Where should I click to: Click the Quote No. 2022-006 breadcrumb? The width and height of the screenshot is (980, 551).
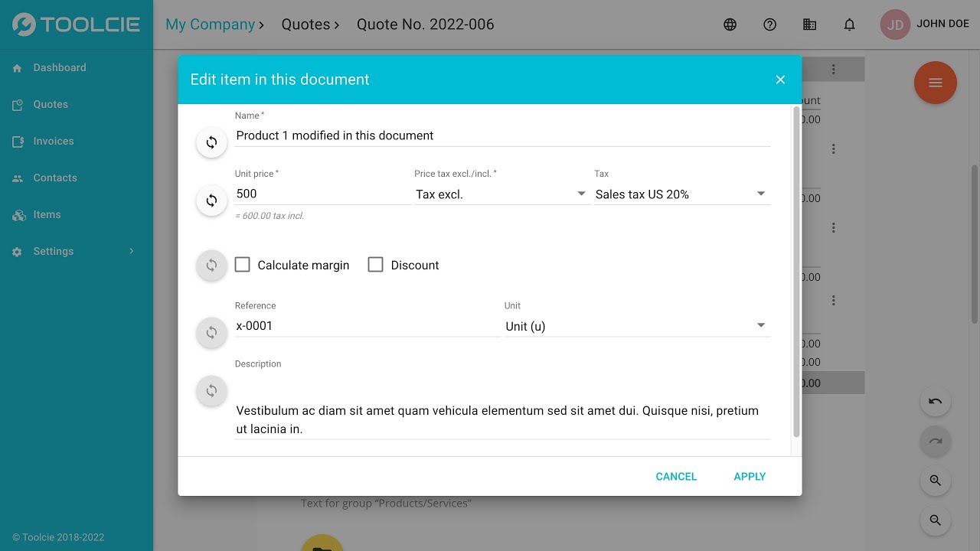click(x=426, y=24)
